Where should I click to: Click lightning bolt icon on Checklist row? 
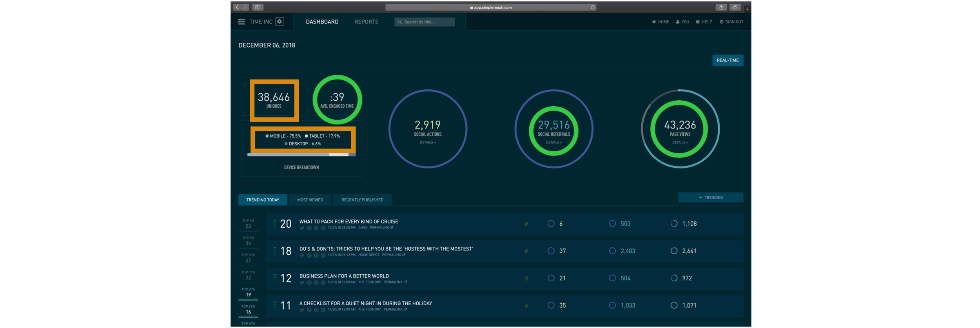coord(526,306)
